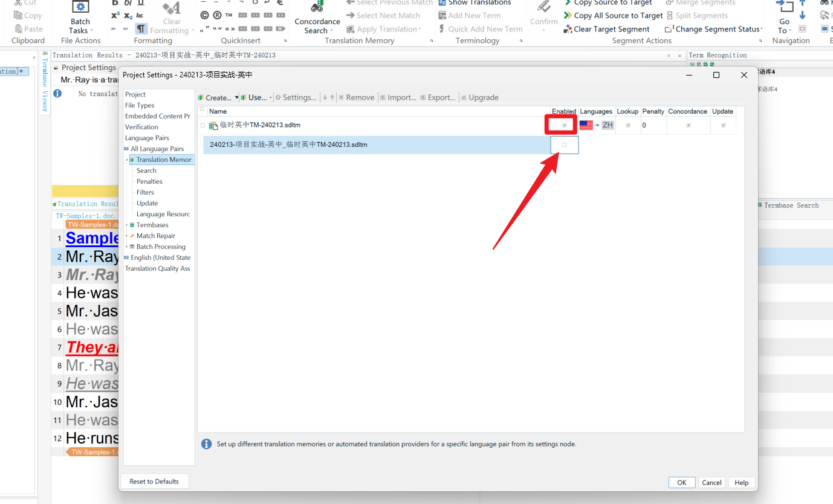Click Remove in the dialog toolbar
The height and width of the screenshot is (504, 833).
pos(356,97)
